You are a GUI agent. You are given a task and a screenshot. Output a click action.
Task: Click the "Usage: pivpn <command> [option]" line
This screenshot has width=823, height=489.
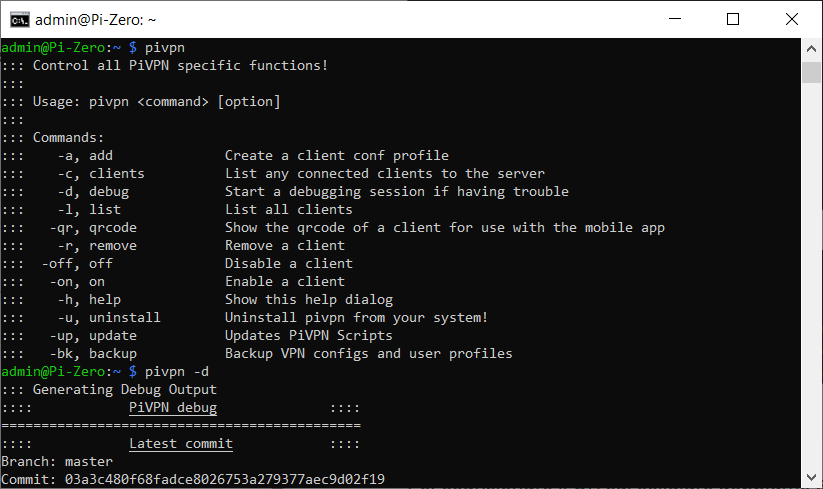[x=157, y=101]
